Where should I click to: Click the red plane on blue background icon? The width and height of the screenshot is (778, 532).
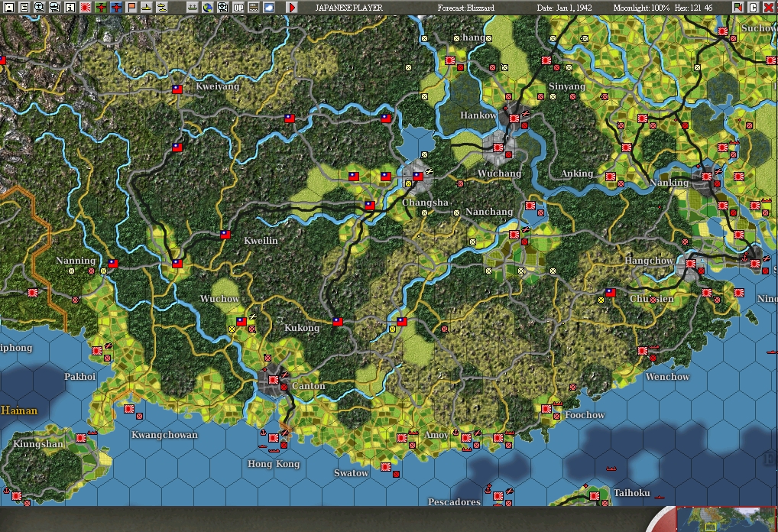coord(116,8)
